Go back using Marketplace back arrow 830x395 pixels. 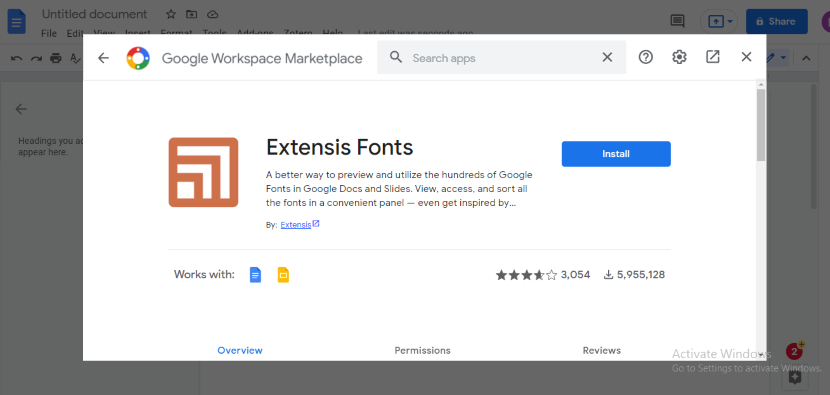coord(103,58)
